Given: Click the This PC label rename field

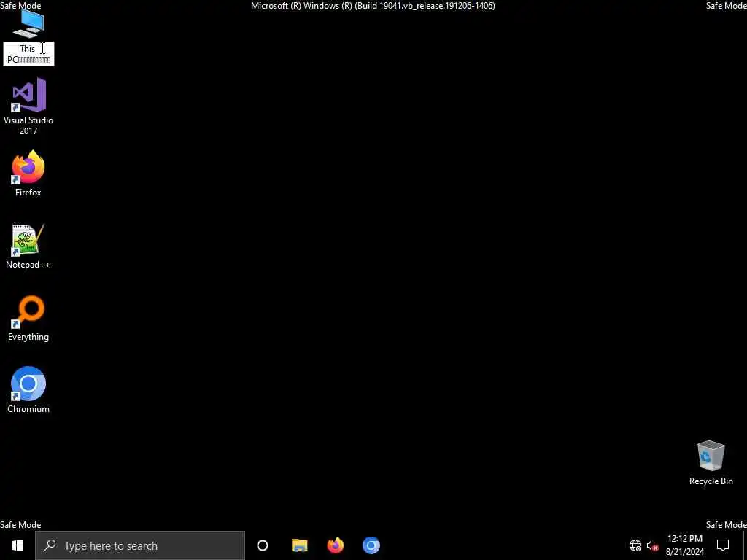Looking at the screenshot, I should 28,54.
